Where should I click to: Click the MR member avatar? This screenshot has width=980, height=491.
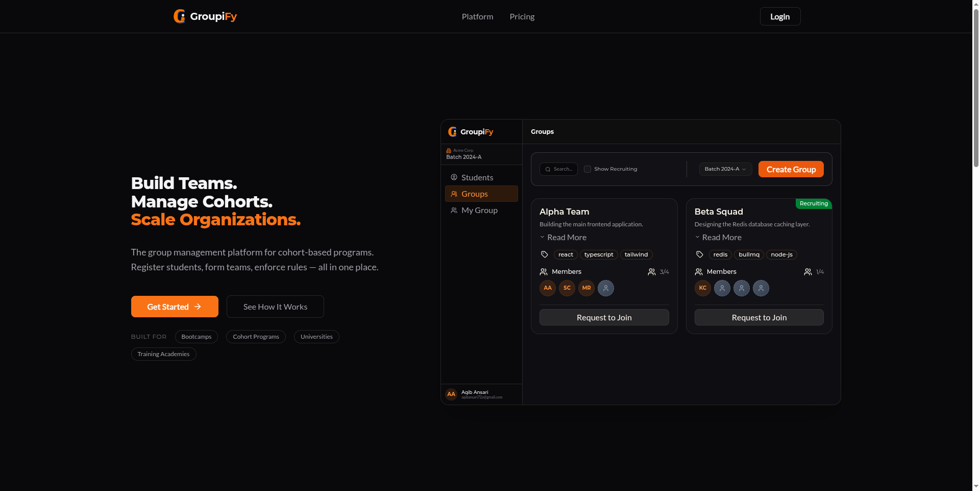click(x=586, y=288)
